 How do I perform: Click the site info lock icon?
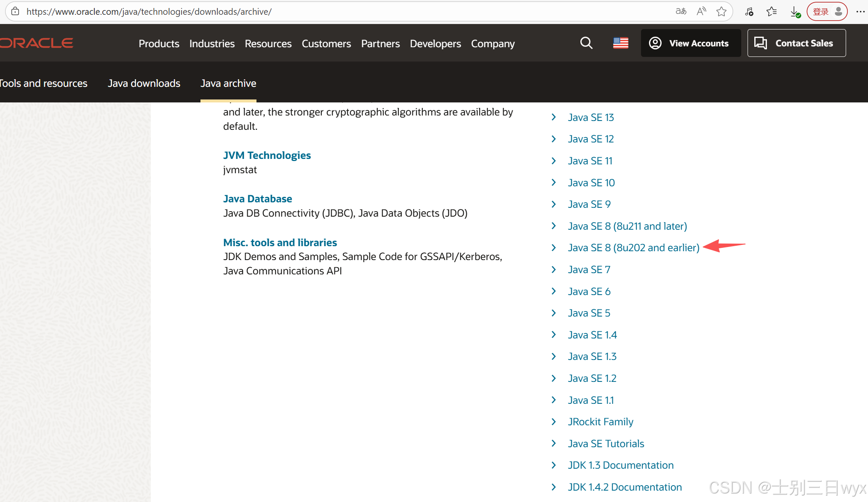coord(15,11)
